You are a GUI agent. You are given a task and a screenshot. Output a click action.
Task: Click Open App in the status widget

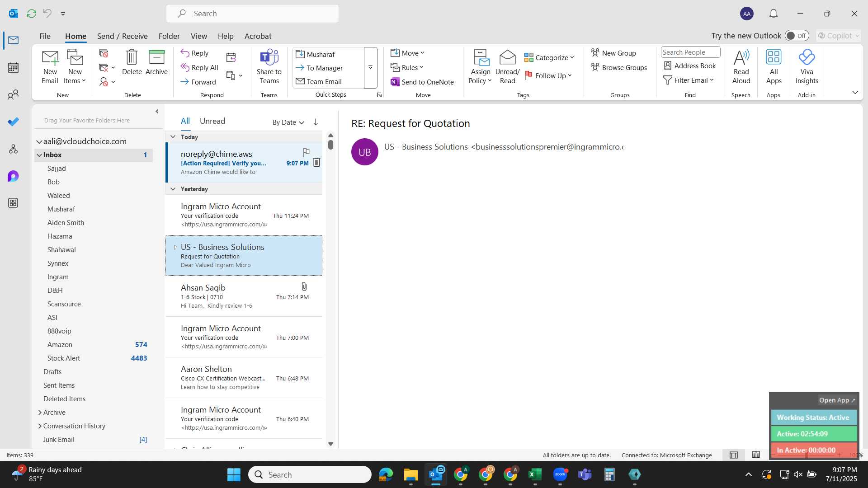(837, 400)
